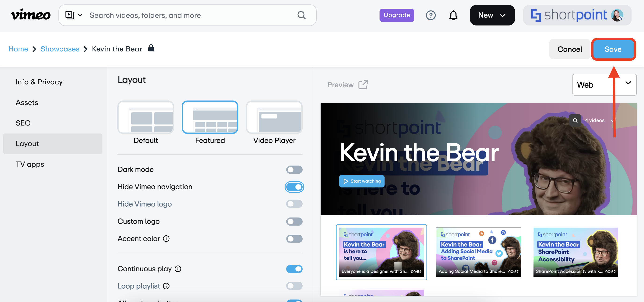Click the Loop playlist info icon
This screenshot has width=644, height=302.
pyautogui.click(x=166, y=286)
